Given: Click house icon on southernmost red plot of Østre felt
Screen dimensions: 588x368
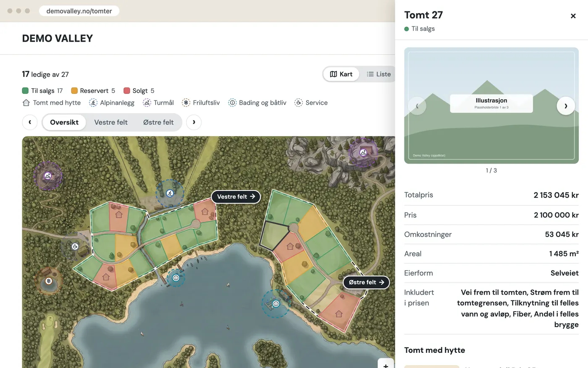Looking at the screenshot, I should coord(339,314).
